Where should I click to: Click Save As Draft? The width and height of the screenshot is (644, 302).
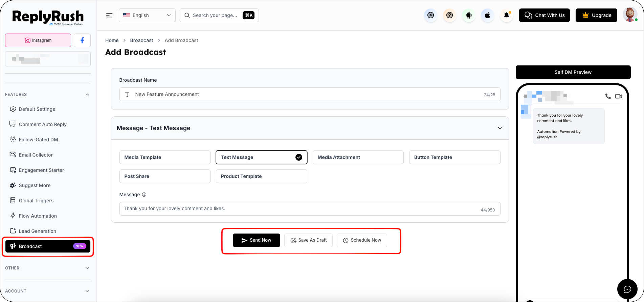pyautogui.click(x=308, y=240)
